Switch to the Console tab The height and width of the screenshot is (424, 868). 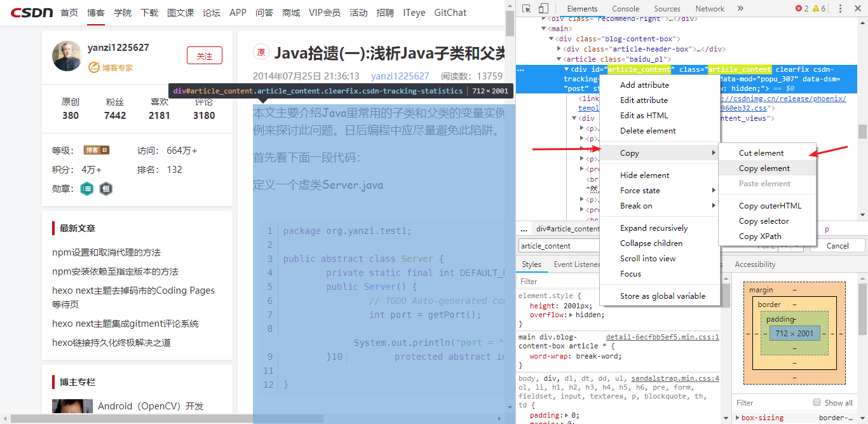click(x=625, y=8)
